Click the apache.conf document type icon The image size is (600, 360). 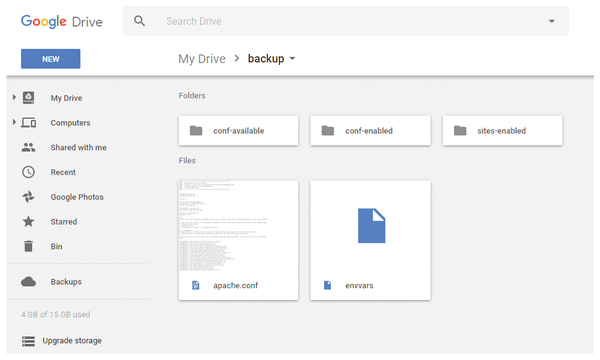(196, 285)
